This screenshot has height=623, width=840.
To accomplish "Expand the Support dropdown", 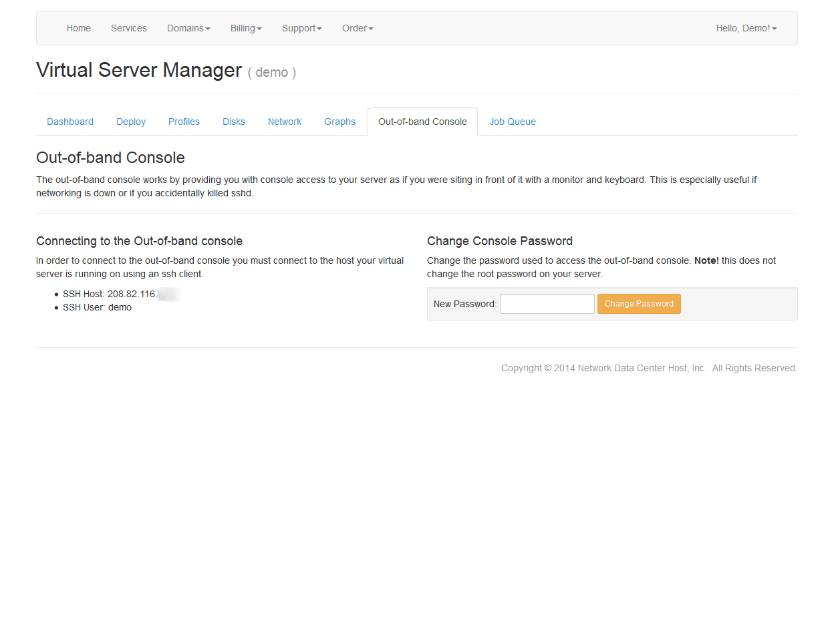I will (301, 28).
